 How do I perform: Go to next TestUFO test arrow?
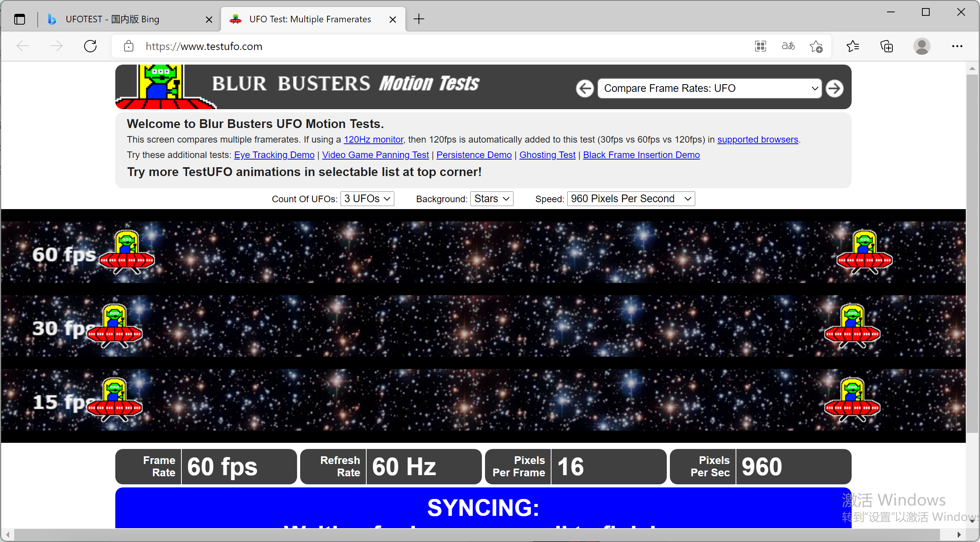834,88
